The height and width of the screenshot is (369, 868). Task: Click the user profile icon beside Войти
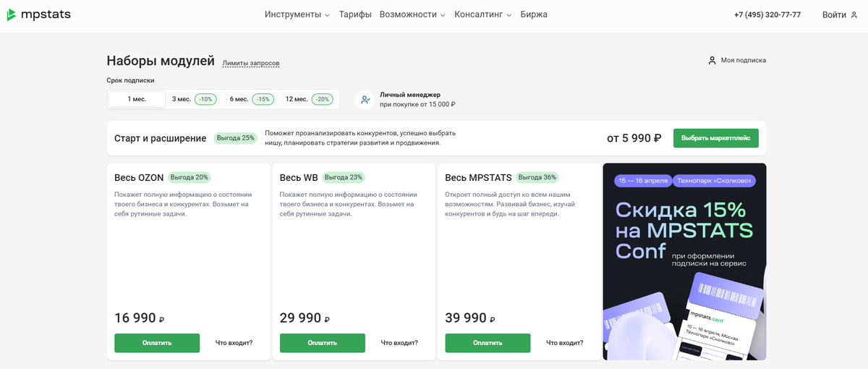pos(854,14)
